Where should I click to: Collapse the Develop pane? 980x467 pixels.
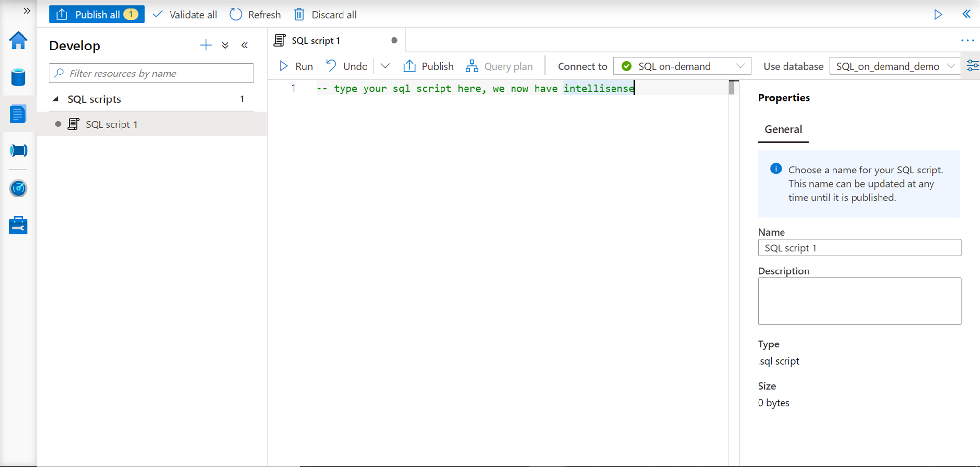tap(245, 46)
